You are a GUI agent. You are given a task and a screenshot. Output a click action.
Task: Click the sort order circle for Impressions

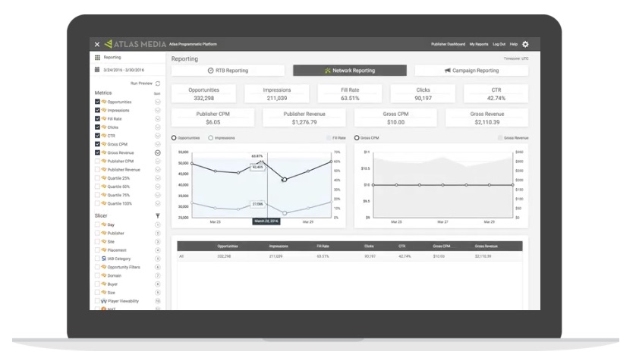(157, 110)
